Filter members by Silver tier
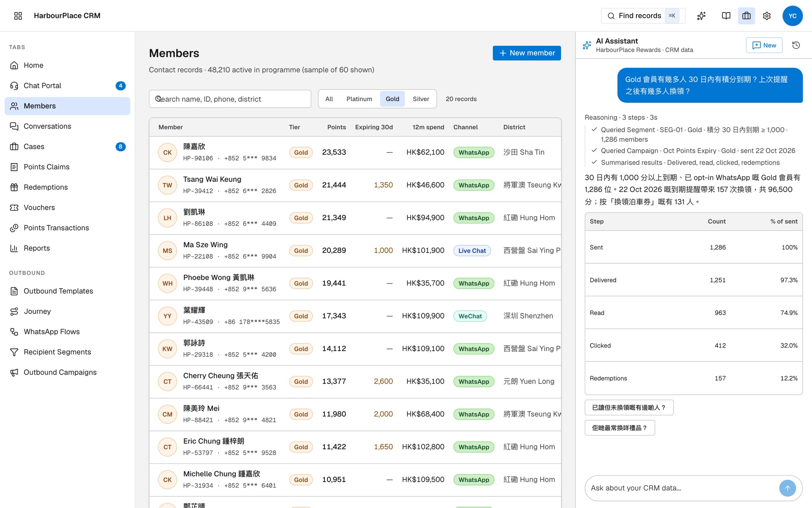 pyautogui.click(x=421, y=99)
